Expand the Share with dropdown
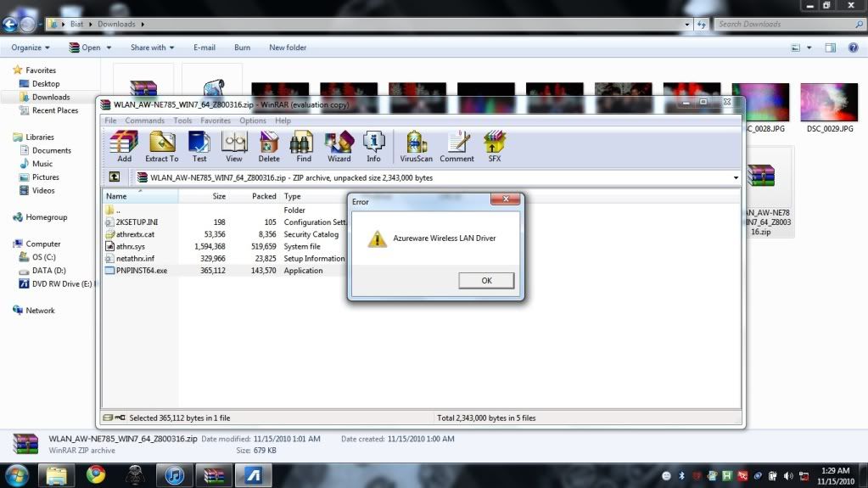868x488 pixels. coord(152,48)
